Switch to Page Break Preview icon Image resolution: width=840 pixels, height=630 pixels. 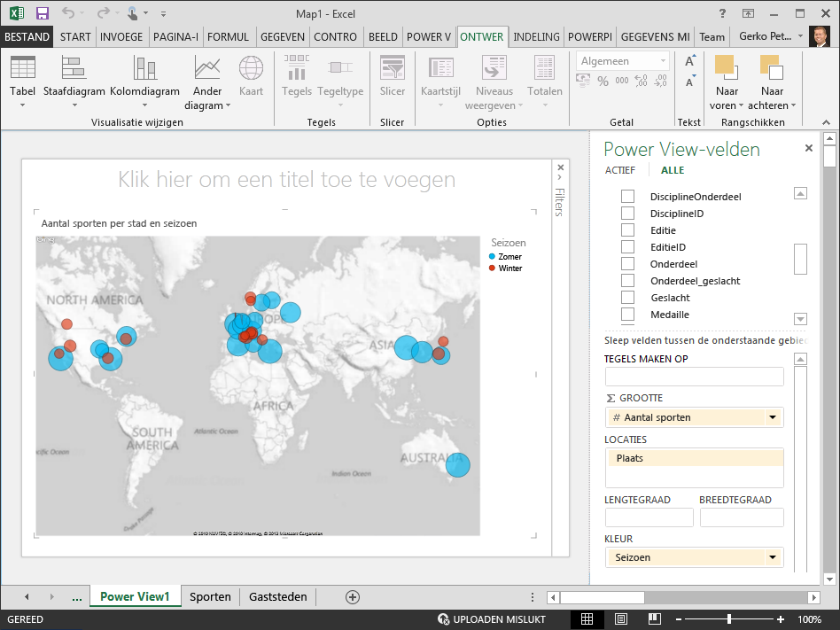[655, 619]
